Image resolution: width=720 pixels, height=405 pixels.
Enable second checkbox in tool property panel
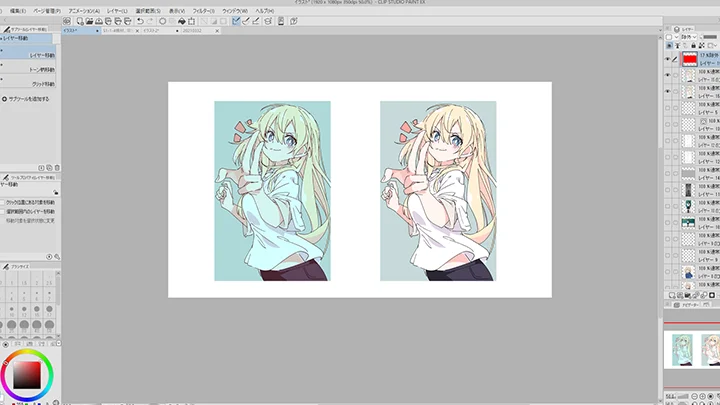[2, 212]
